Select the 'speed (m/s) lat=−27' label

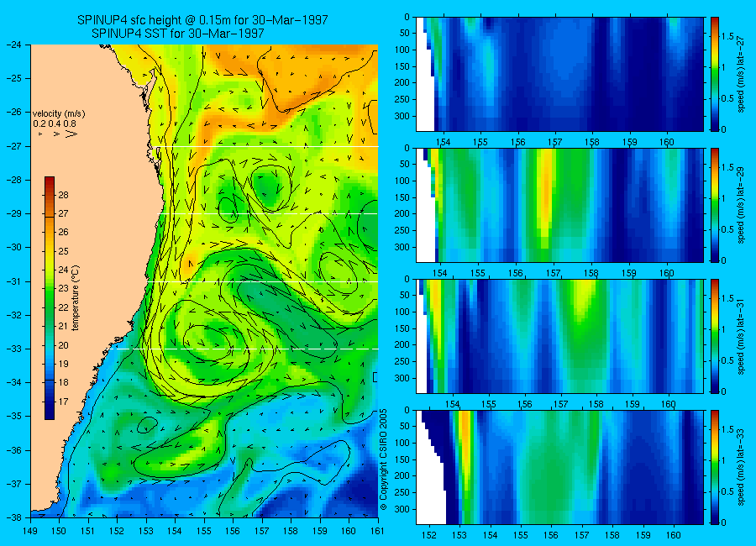coord(741,74)
